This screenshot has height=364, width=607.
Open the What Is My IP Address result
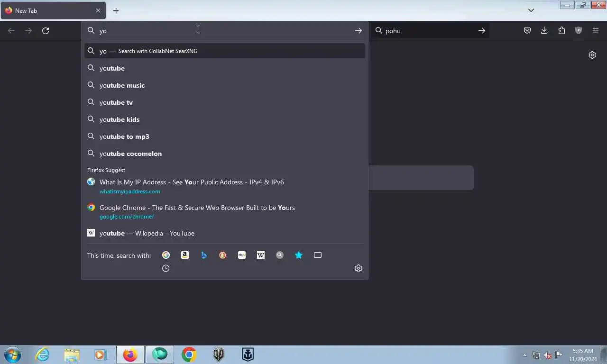(x=225, y=186)
